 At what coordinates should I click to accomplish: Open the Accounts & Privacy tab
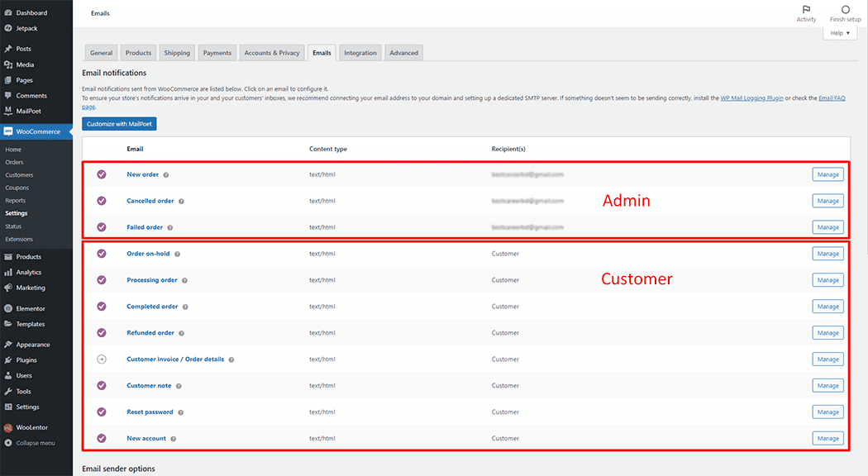[272, 53]
